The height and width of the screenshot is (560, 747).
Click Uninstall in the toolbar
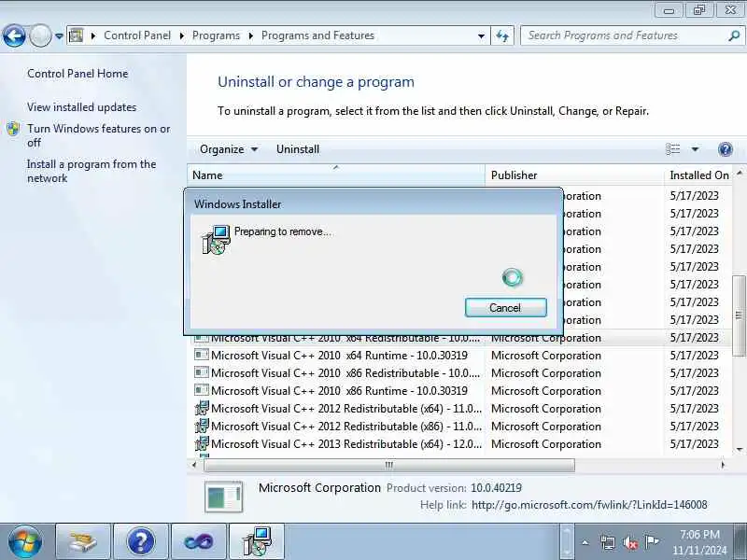(298, 149)
